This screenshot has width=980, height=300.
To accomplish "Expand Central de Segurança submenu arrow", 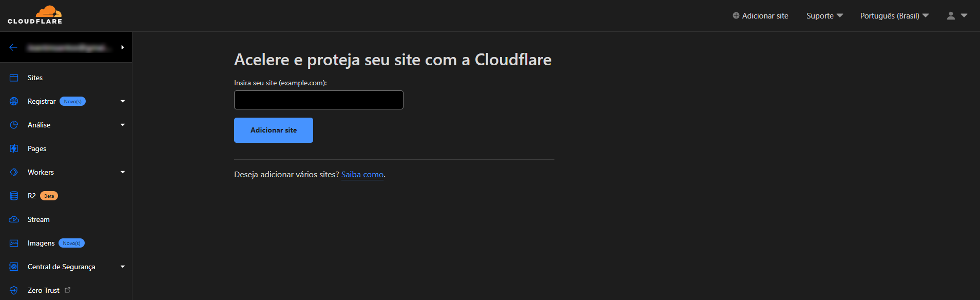I will [123, 267].
